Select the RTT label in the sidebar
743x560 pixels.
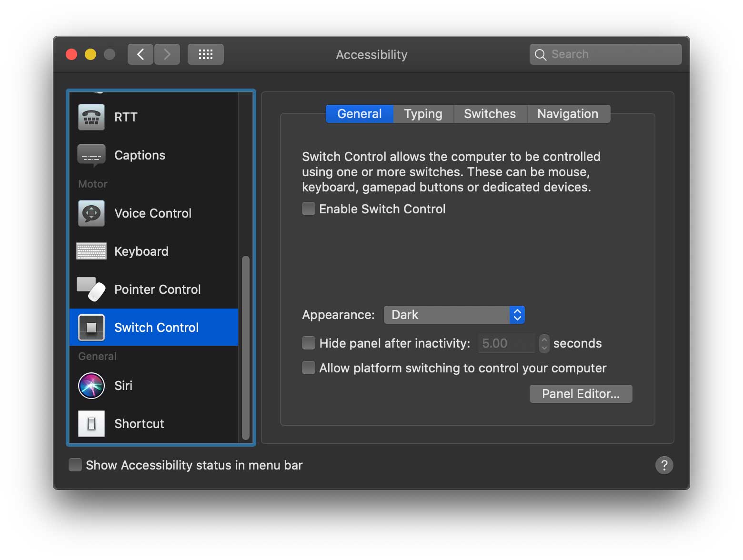(126, 117)
